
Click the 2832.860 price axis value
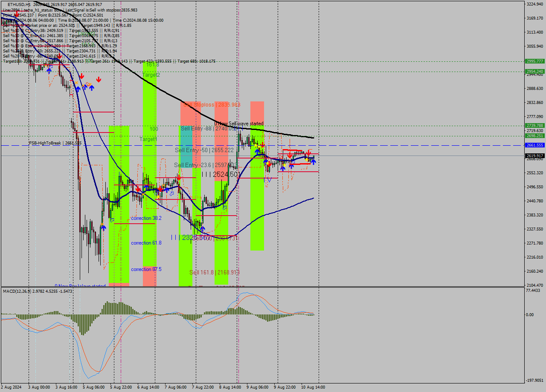(535, 102)
